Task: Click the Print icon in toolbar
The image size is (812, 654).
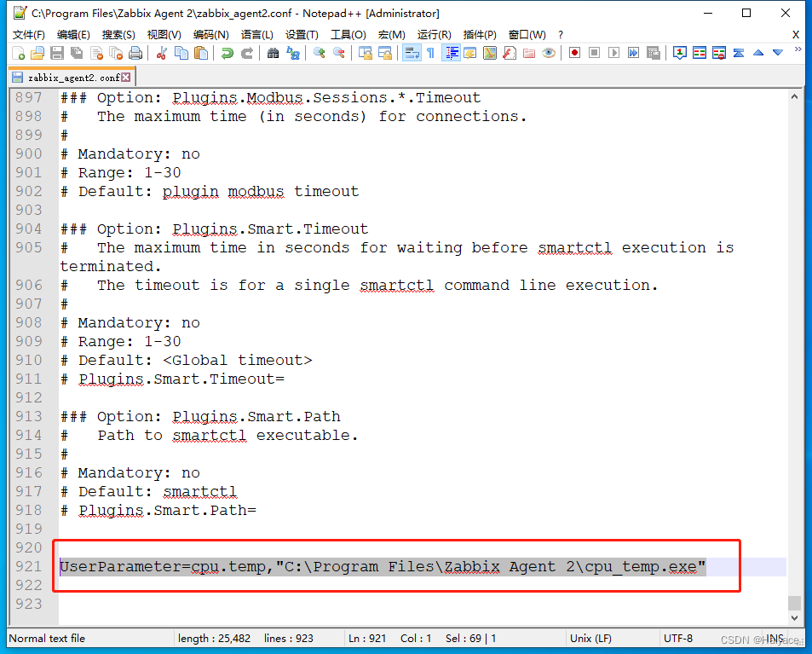Action: (135, 53)
